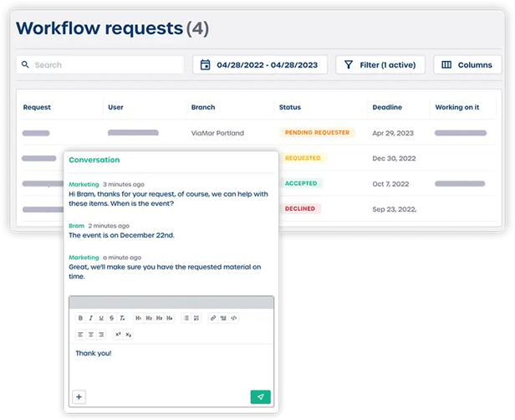515x420 pixels.
Task: Insert a bulleted list
Action: click(186, 318)
